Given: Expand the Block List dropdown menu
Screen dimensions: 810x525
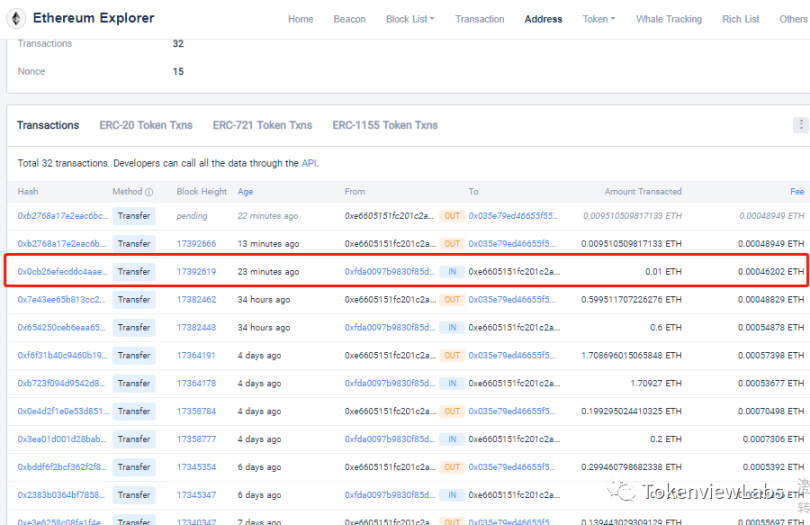Looking at the screenshot, I should (410, 19).
